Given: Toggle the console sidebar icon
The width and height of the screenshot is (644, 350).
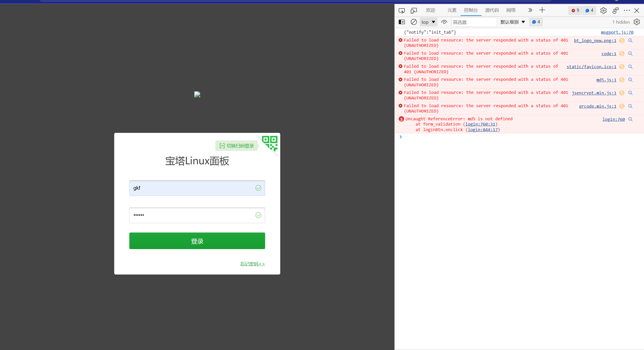Looking at the screenshot, I should pos(402,22).
